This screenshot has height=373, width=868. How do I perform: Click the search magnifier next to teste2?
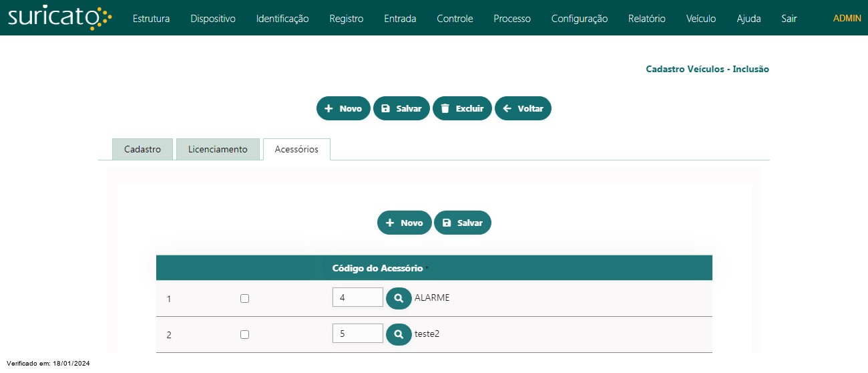399,334
